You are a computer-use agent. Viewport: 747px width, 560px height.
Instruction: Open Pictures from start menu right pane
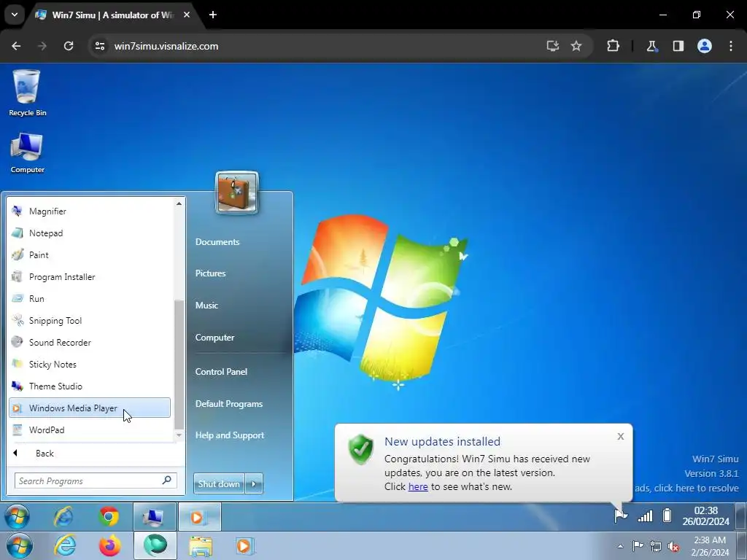211,273
